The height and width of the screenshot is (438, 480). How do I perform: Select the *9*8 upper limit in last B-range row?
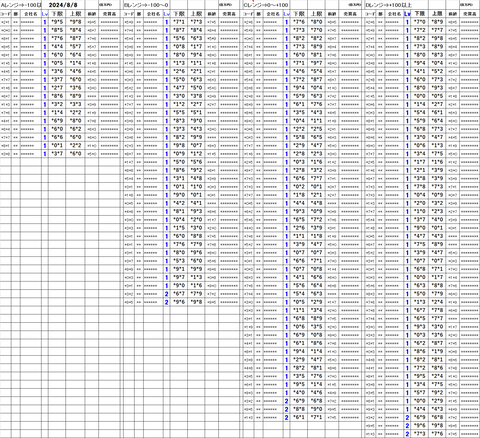196,302
